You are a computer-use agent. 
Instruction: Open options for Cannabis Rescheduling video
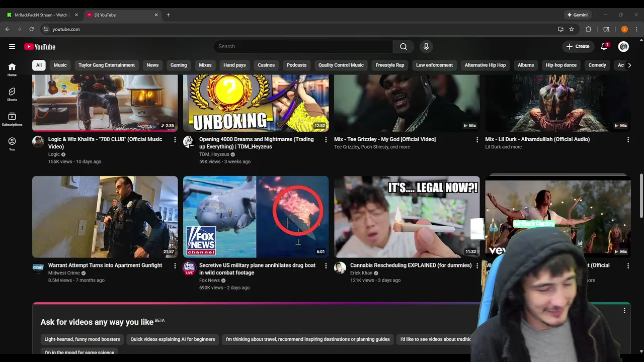pyautogui.click(x=477, y=265)
